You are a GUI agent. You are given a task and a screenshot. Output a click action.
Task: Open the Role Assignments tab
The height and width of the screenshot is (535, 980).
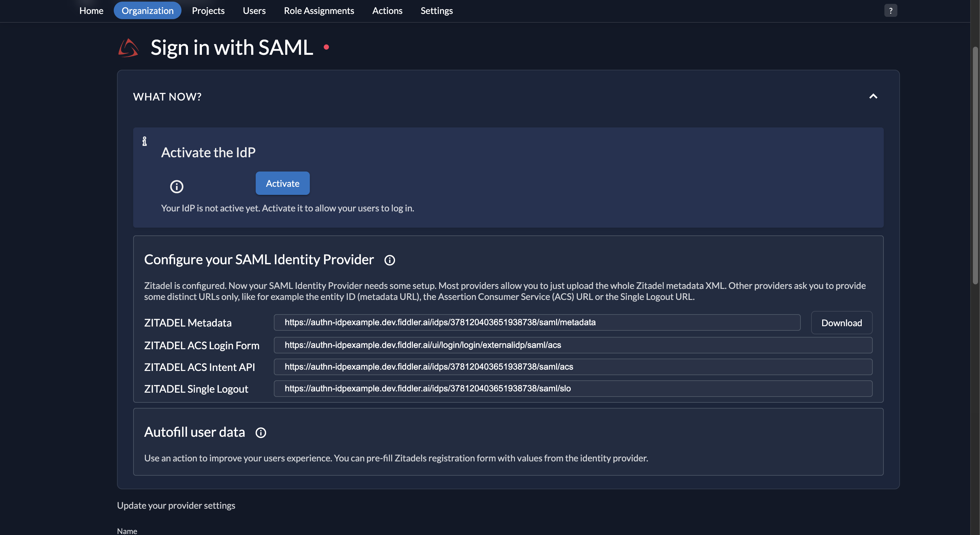[x=319, y=11]
